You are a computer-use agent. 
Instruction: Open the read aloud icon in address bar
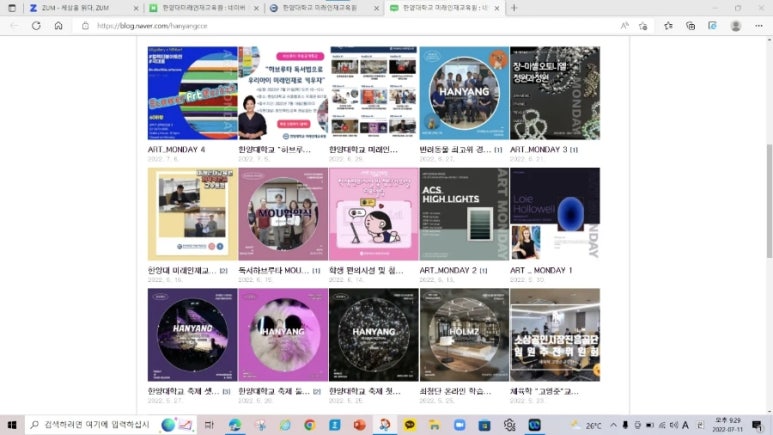point(624,26)
